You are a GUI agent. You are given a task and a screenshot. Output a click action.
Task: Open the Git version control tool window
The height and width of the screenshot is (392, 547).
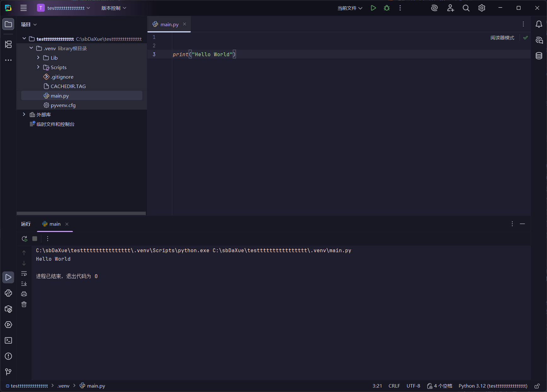coord(9,372)
